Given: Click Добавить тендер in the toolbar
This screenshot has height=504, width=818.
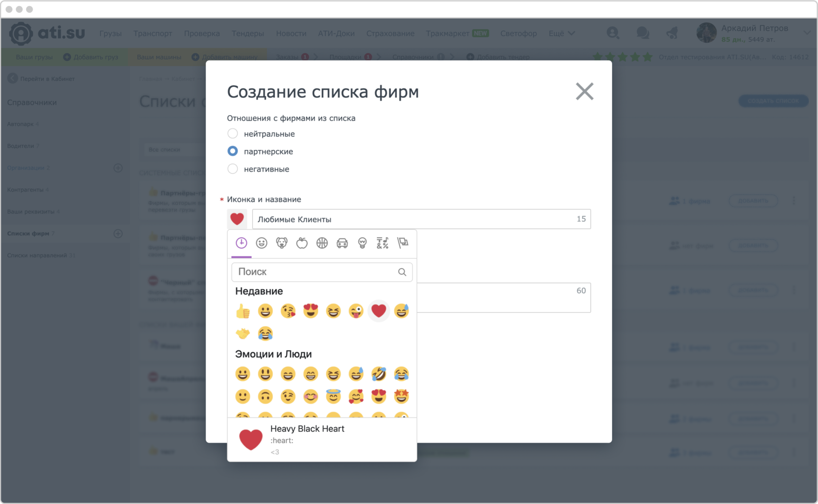Looking at the screenshot, I should pyautogui.click(x=498, y=57).
